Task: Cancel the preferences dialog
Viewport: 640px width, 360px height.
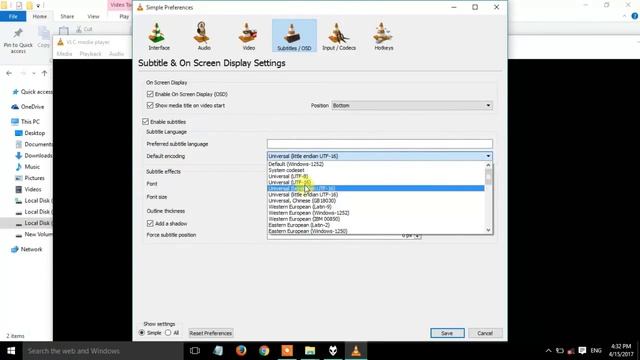Action: (x=485, y=333)
